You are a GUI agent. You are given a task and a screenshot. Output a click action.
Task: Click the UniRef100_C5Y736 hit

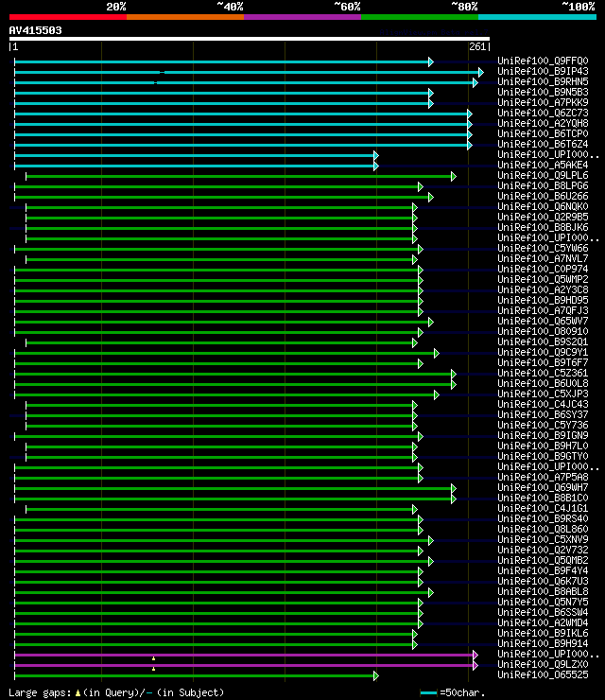pyautogui.click(x=543, y=425)
